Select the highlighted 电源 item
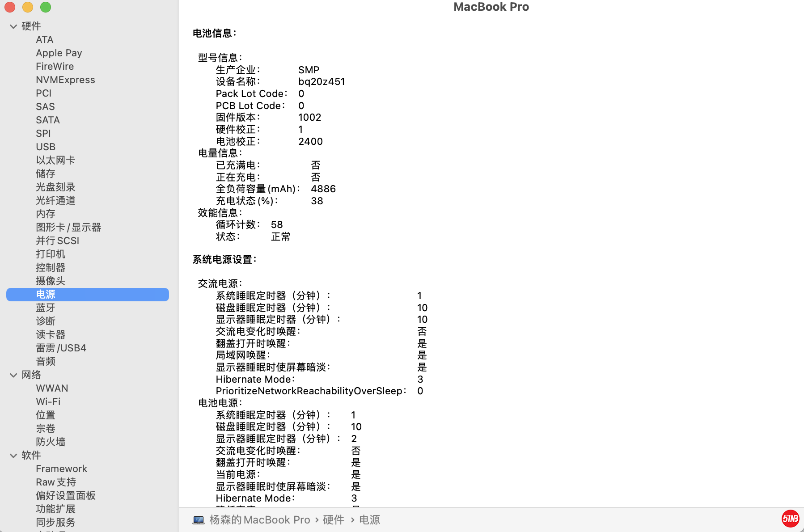Viewport: 804px width, 532px height. [x=88, y=295]
